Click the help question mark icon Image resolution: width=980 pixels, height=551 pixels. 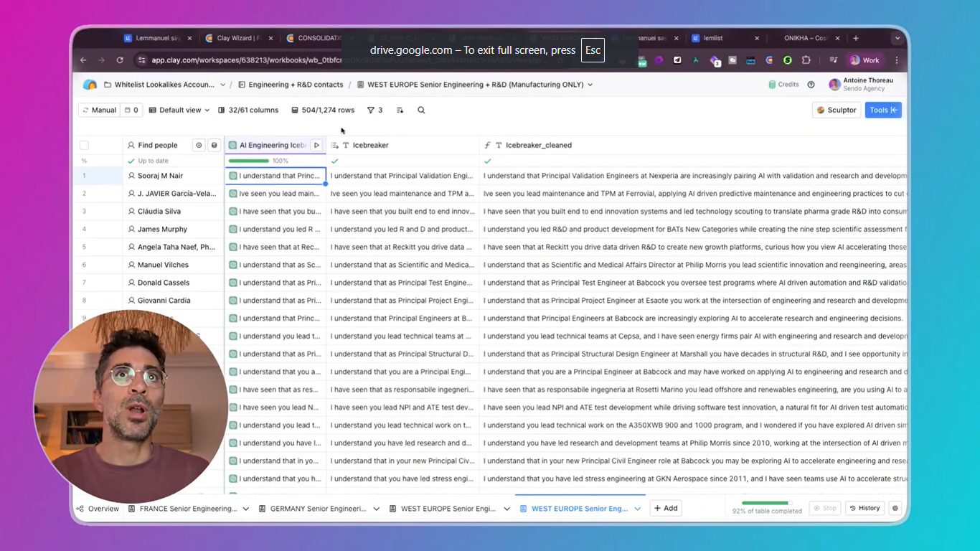point(811,85)
